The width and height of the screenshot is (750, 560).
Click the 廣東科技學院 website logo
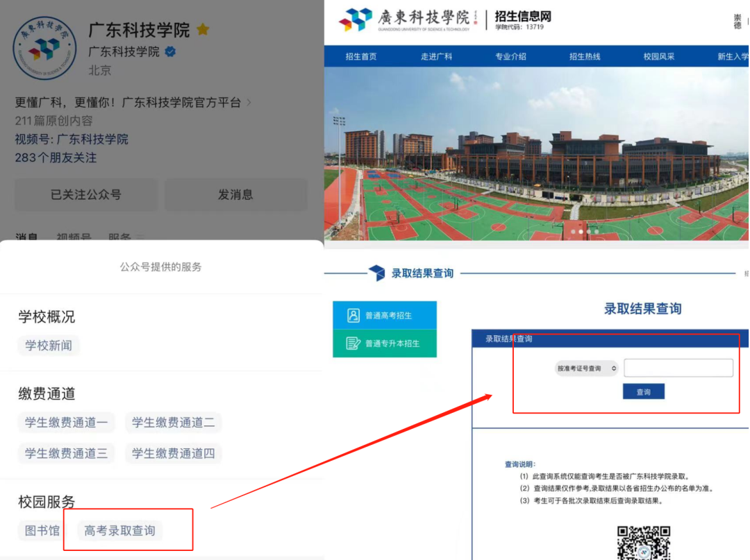coord(409,19)
